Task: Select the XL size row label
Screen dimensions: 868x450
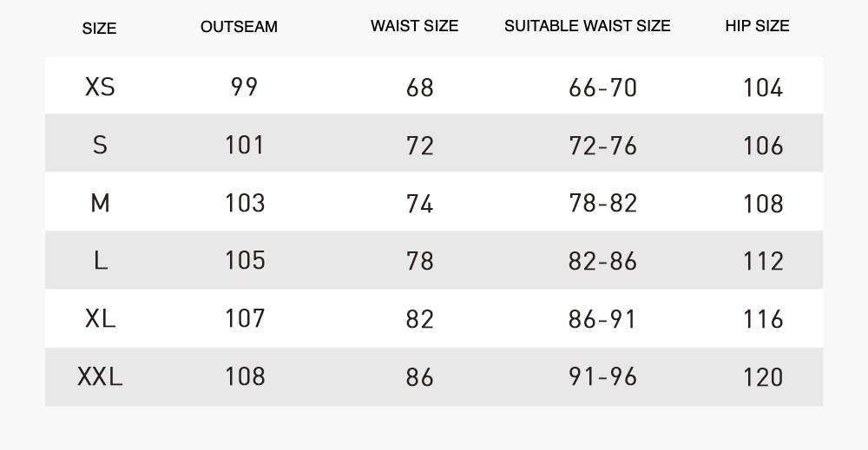Action: point(100,318)
